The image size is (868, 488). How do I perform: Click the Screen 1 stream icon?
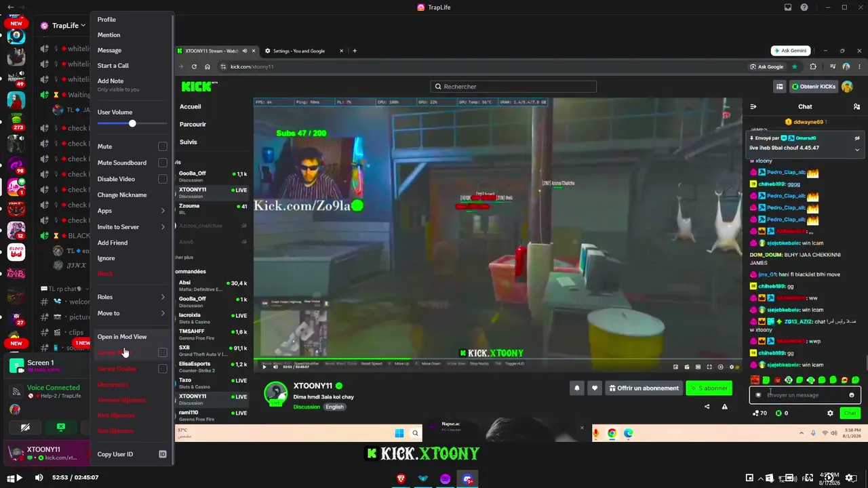tap(16, 367)
